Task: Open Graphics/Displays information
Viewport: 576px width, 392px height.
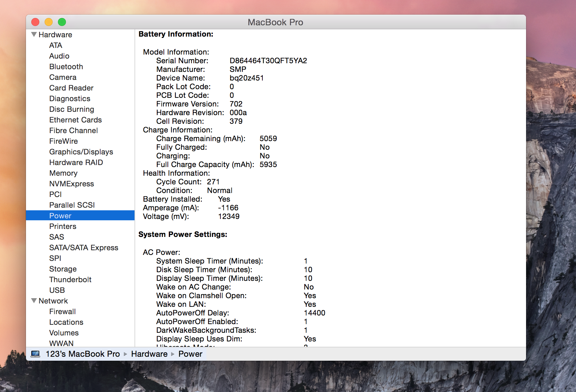Action: click(81, 152)
